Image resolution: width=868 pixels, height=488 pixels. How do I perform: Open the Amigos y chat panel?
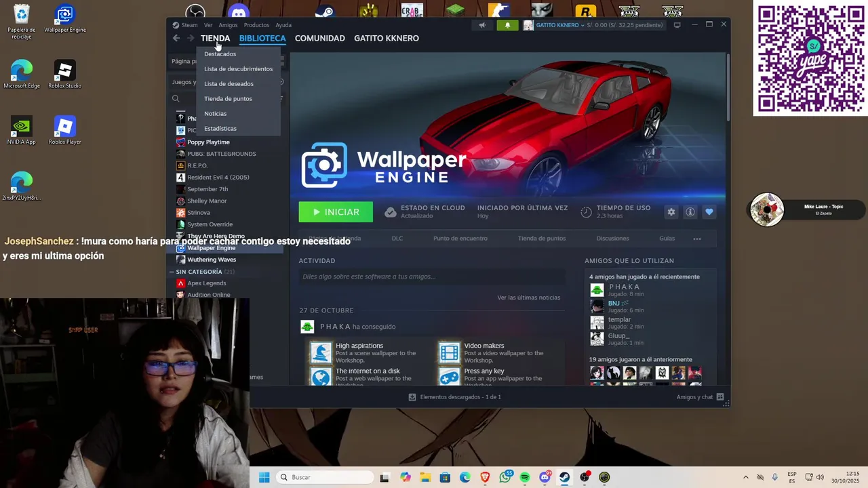pyautogui.click(x=700, y=396)
